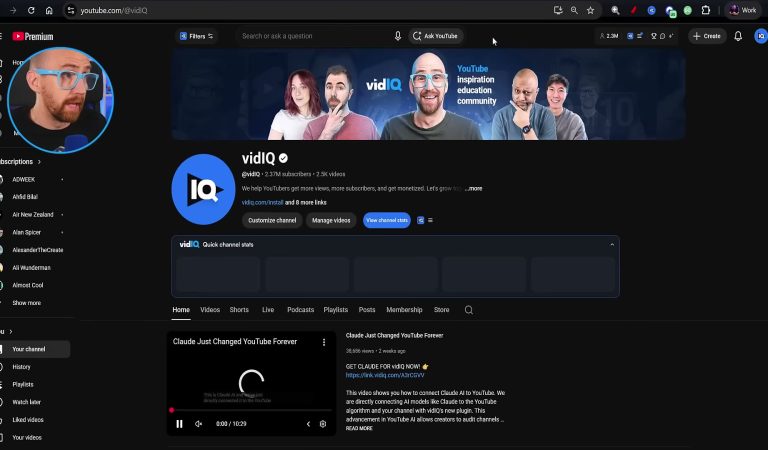Image resolution: width=768 pixels, height=450 pixels.
Task: Open the red pen browser extension
Action: (x=634, y=10)
